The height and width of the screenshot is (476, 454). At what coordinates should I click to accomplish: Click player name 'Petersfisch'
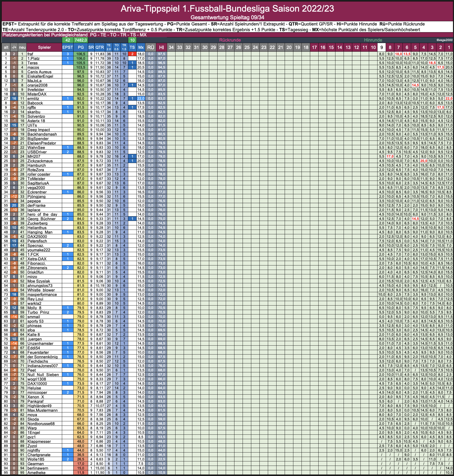tap(37, 241)
